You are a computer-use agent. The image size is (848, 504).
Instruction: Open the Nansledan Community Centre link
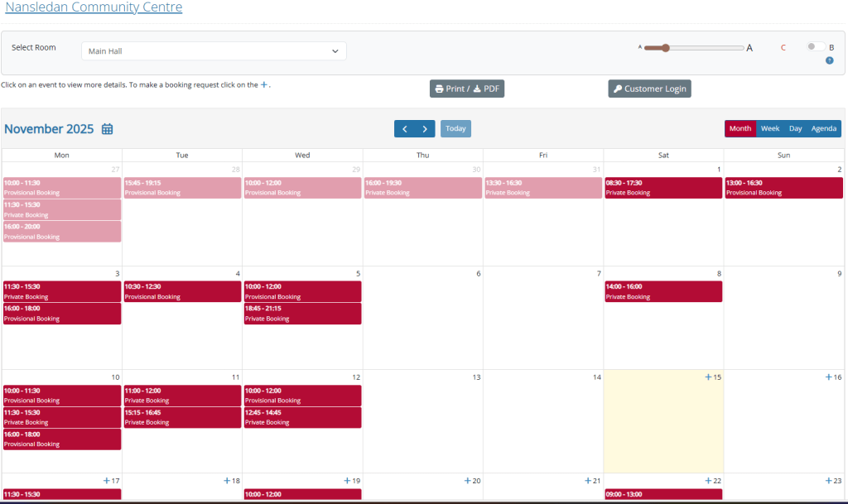point(94,8)
